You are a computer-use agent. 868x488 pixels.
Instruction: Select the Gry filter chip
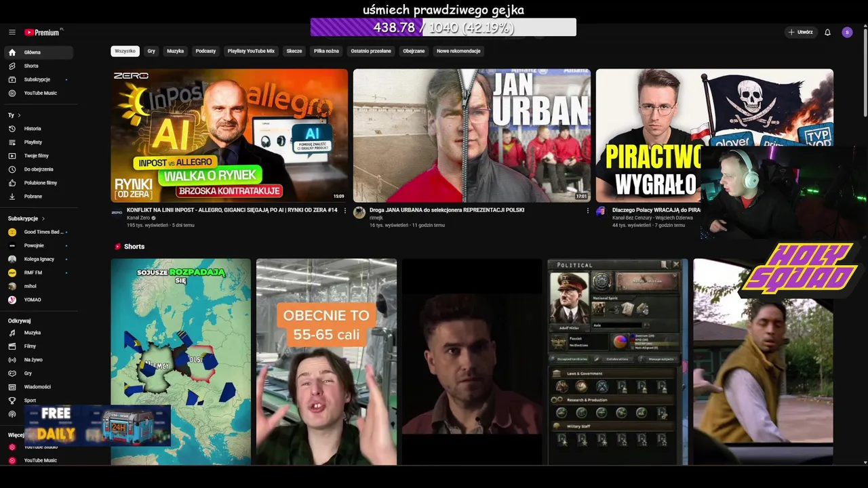point(151,51)
